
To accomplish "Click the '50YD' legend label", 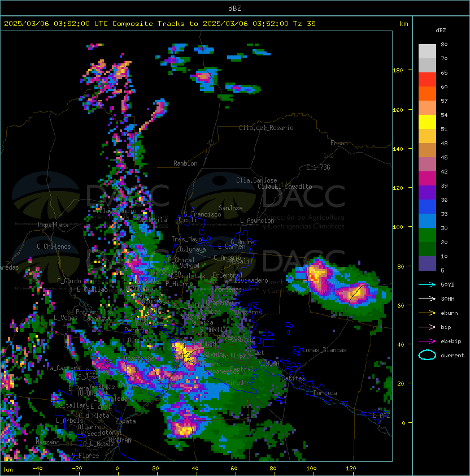I will click(x=447, y=284).
